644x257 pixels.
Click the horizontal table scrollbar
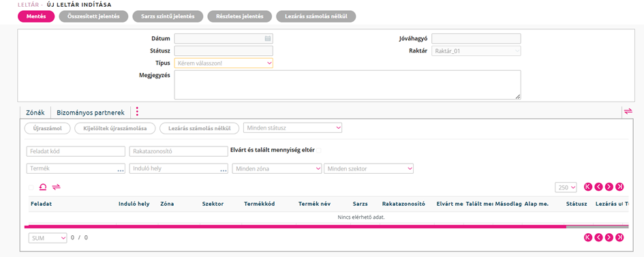pyautogui.click(x=295, y=226)
